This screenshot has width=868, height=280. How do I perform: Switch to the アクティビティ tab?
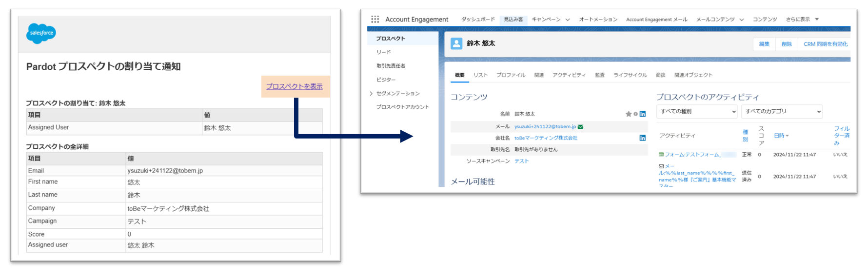pos(569,75)
